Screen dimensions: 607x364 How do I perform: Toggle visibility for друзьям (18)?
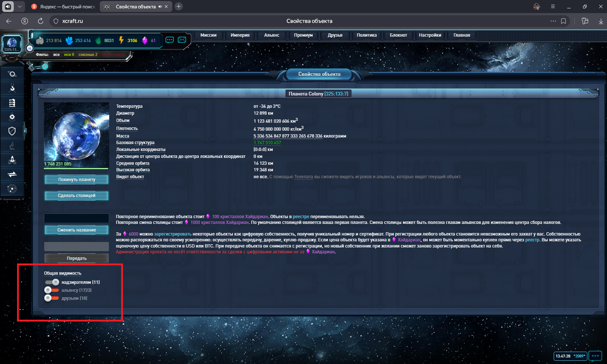coord(52,298)
